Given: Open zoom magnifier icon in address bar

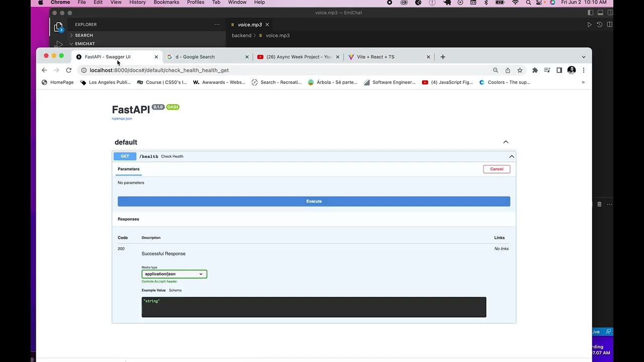Looking at the screenshot, I should click(496, 70).
